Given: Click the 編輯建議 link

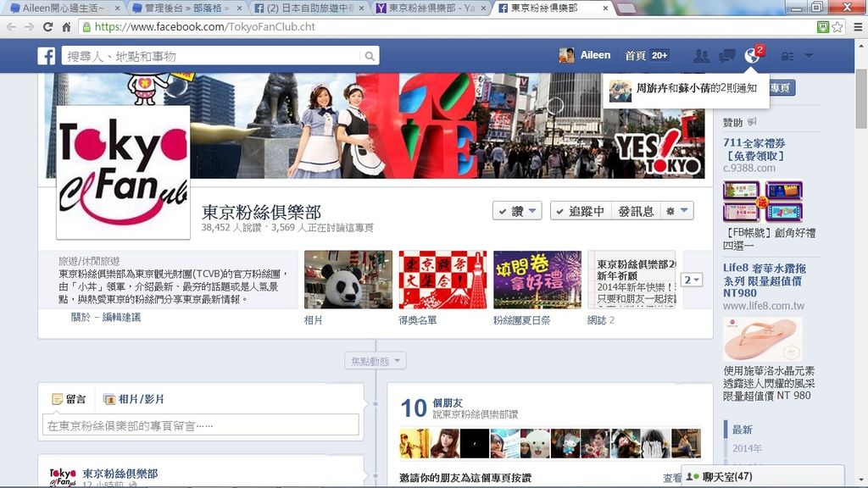Looking at the screenshot, I should tap(121, 317).
